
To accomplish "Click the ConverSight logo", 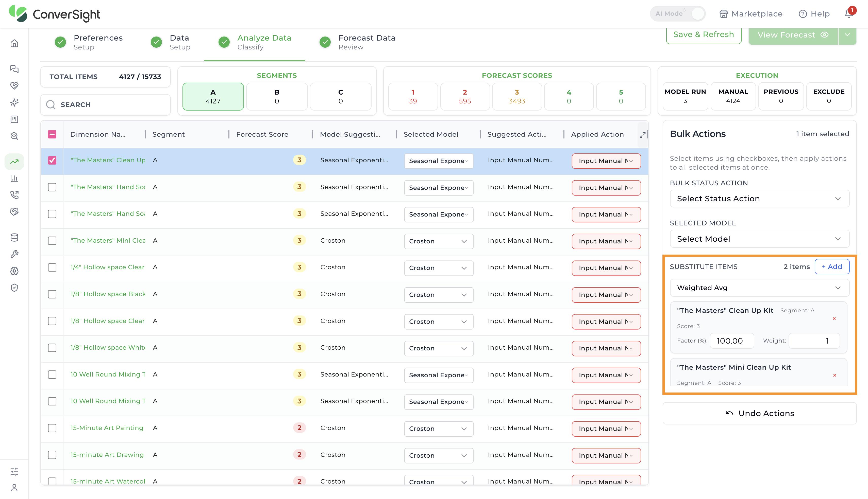I will pos(54,14).
